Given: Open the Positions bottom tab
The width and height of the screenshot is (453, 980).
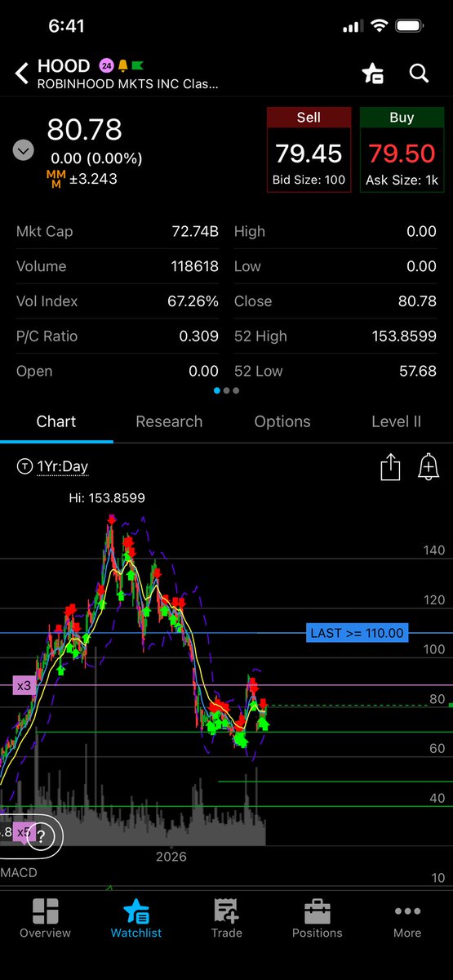Looking at the screenshot, I should (317, 919).
